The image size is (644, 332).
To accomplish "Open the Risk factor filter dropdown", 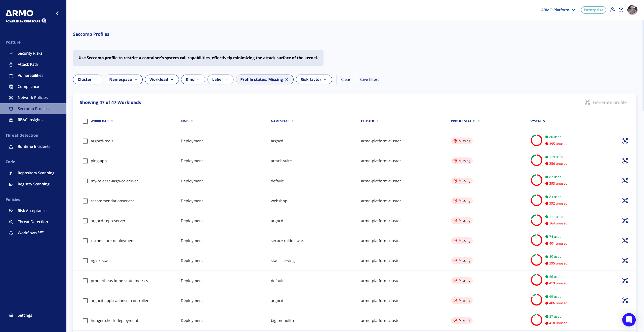I will click(x=313, y=80).
